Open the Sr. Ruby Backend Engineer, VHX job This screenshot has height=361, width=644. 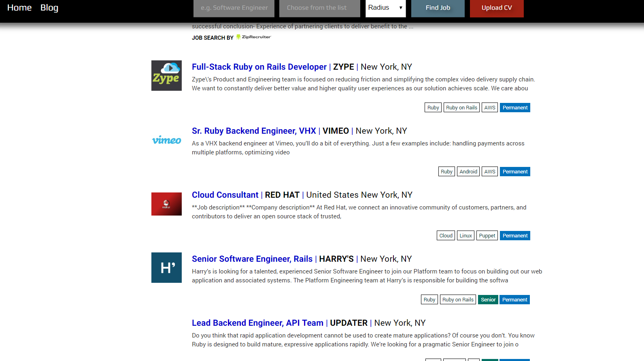pyautogui.click(x=254, y=131)
